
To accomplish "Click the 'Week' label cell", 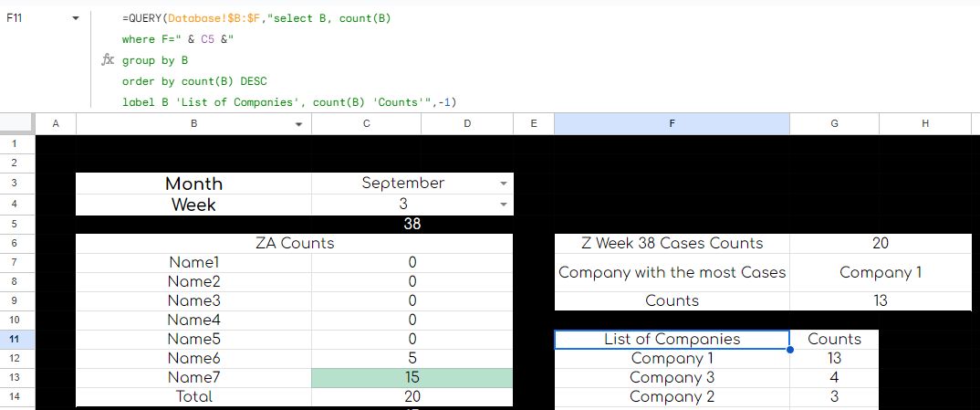I will tap(193, 205).
